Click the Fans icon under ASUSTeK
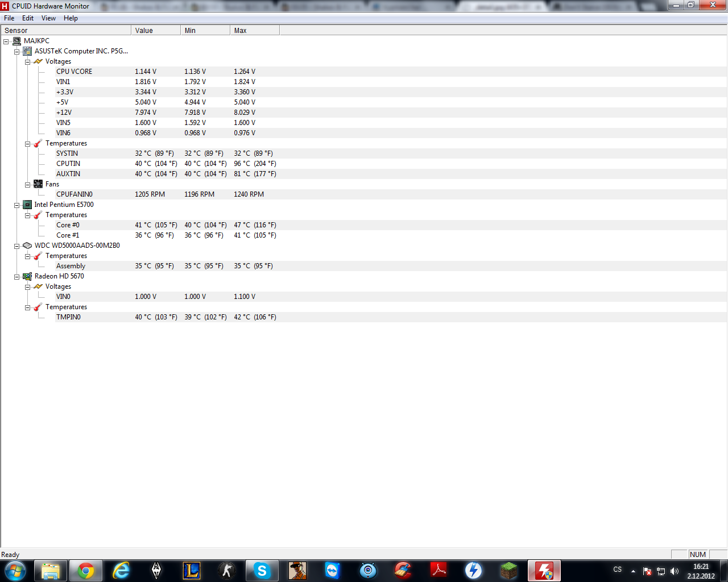728x582 pixels. [x=38, y=184]
